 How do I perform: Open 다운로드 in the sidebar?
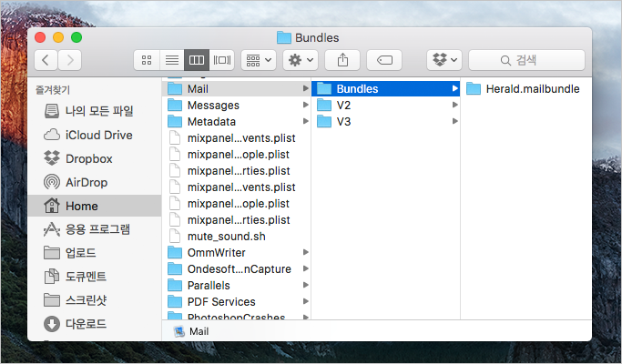[x=95, y=324]
